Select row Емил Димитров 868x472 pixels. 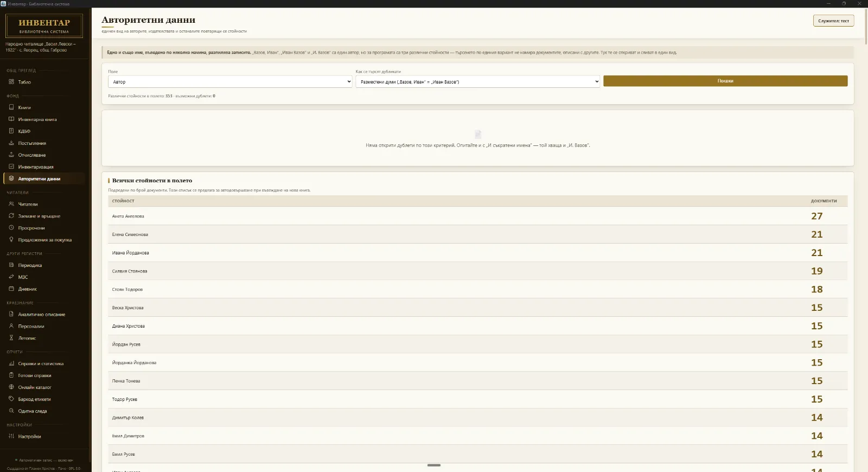click(477, 436)
